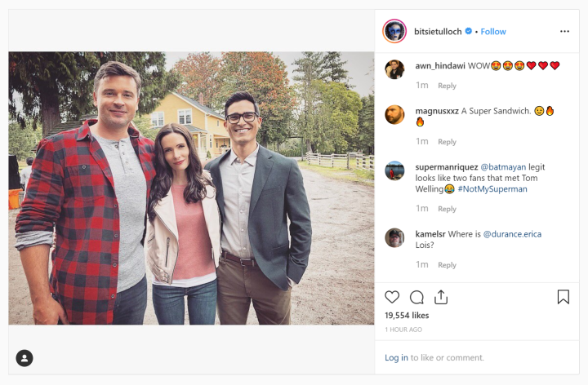
Task: Share the post via the share icon
Action: [441, 297]
